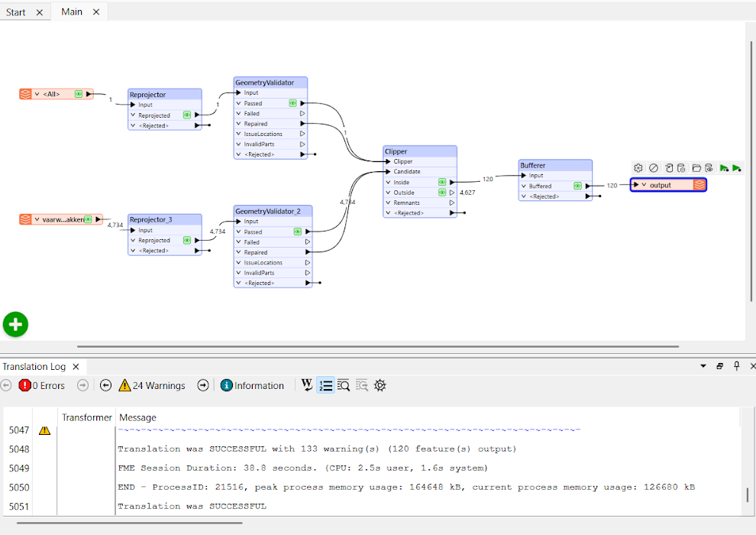Click the search log magnifier icon
The image size is (756, 535).
(x=344, y=385)
